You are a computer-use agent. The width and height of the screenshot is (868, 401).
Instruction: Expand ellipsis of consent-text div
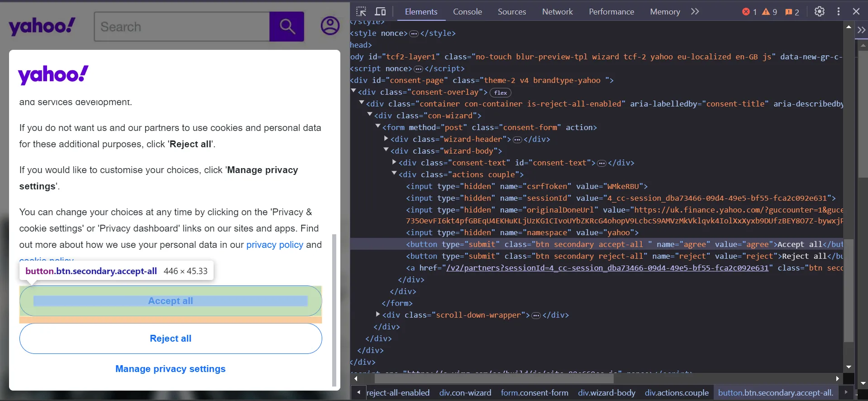tap(601, 163)
